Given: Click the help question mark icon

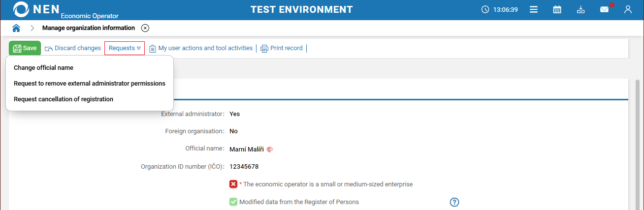Looking at the screenshot, I should [x=454, y=202].
